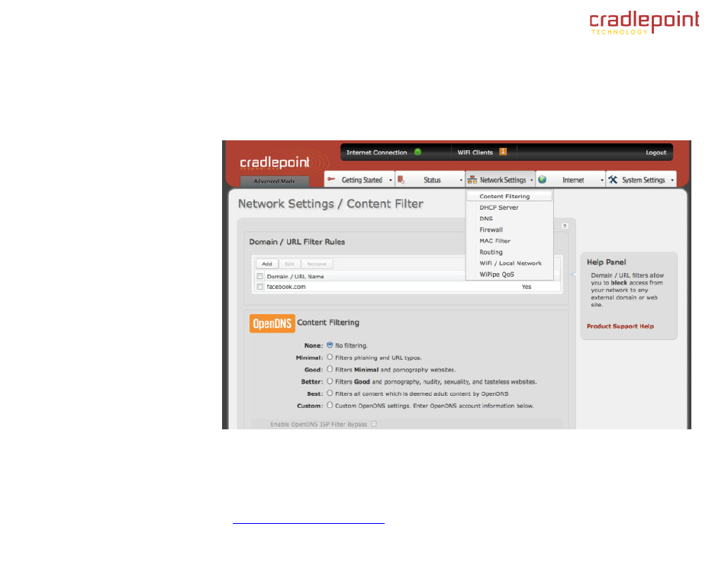Expand the Getting Started dropdown arrow
This screenshot has width=728, height=562.
pyautogui.click(x=391, y=180)
